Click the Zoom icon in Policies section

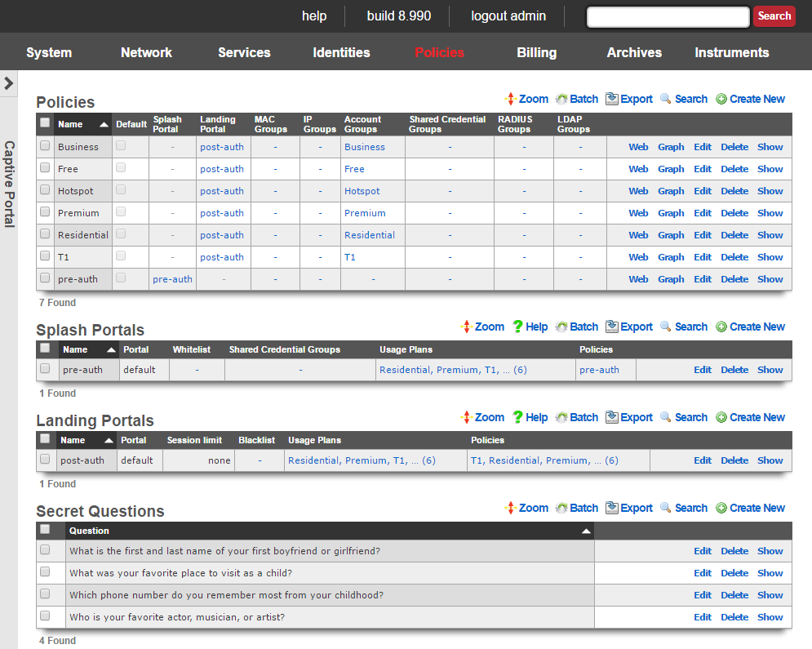511,99
